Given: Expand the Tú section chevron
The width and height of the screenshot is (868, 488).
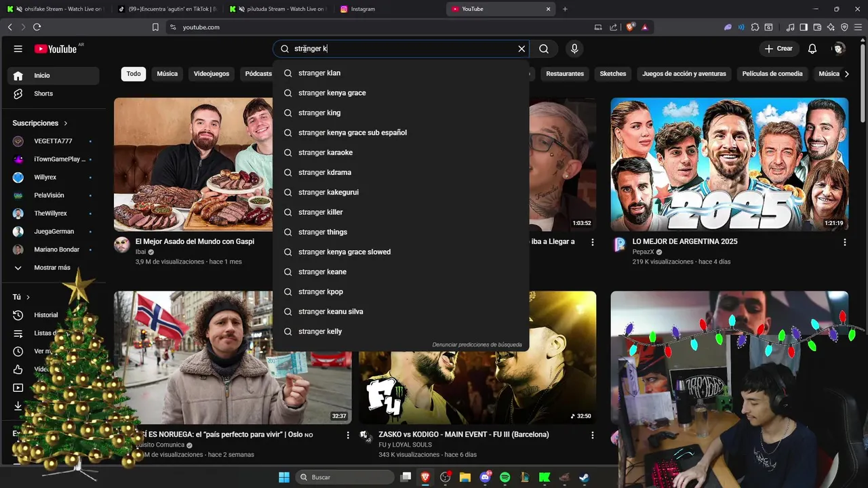Looking at the screenshot, I should tap(28, 297).
